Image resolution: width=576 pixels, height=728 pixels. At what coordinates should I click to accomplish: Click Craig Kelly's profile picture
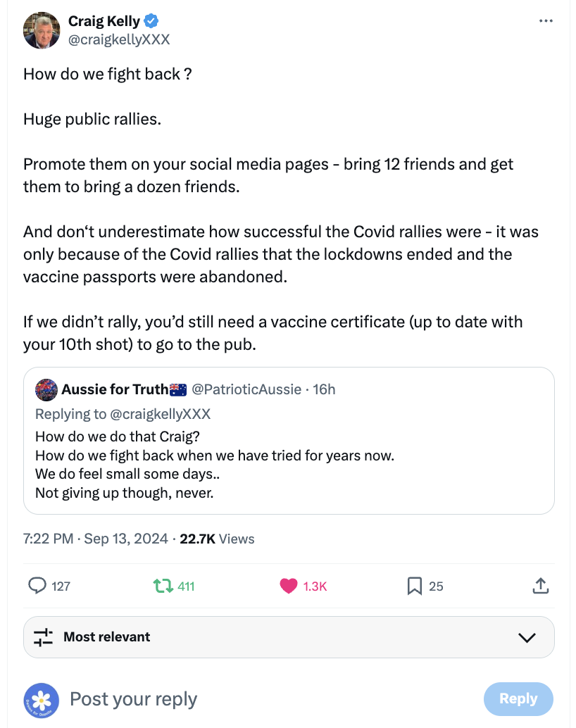[42, 30]
